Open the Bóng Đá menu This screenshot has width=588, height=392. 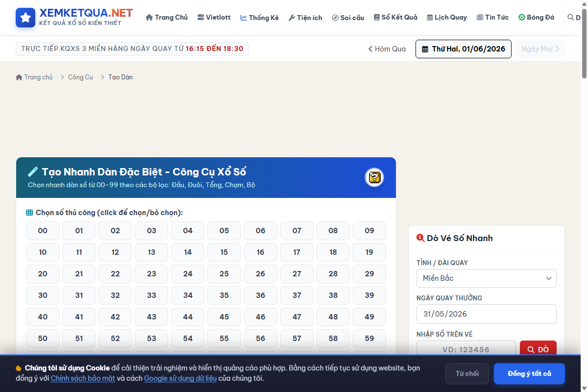537,18
